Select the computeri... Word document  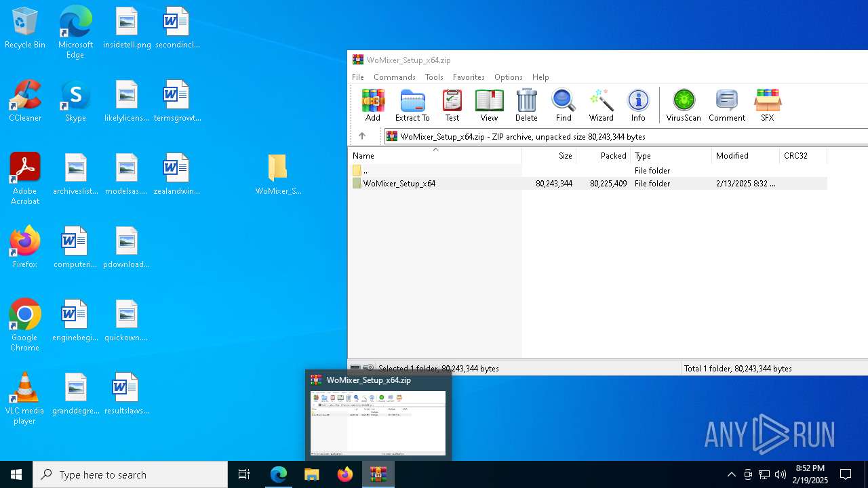(75, 248)
